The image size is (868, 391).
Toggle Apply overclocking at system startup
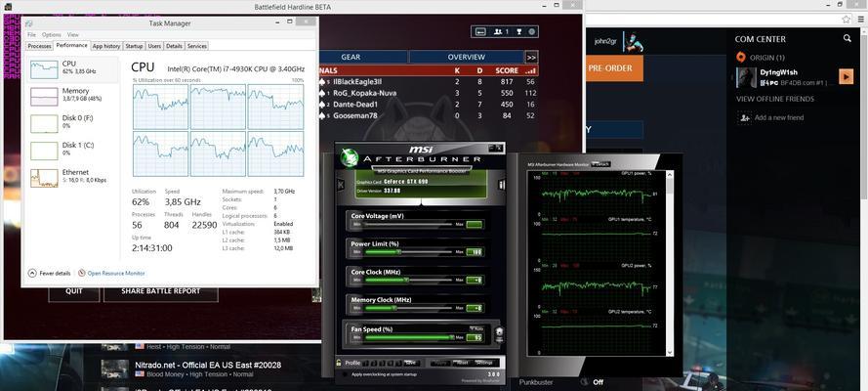pos(346,374)
